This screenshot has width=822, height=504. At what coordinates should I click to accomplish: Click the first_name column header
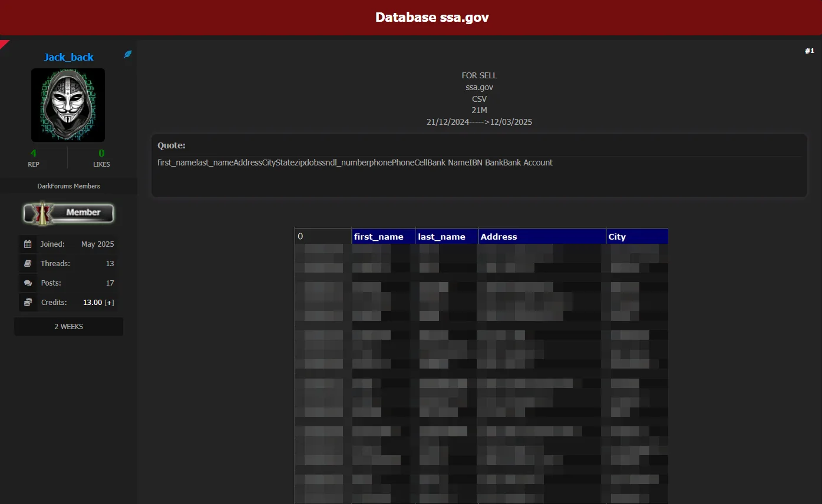pos(384,236)
